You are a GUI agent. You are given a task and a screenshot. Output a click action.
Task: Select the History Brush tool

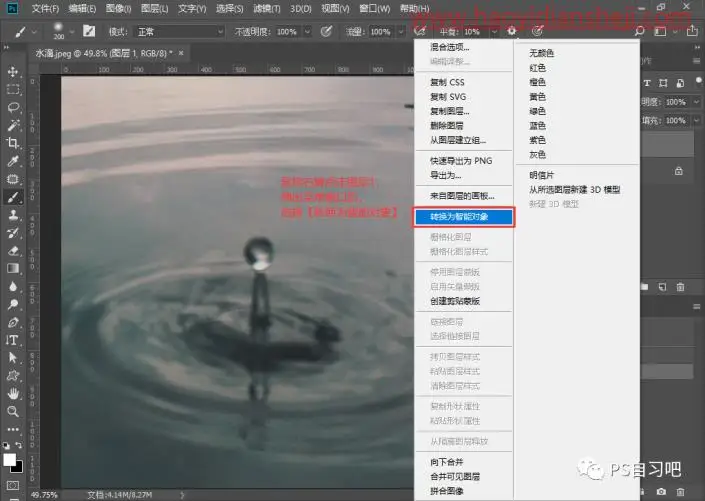tap(13, 233)
